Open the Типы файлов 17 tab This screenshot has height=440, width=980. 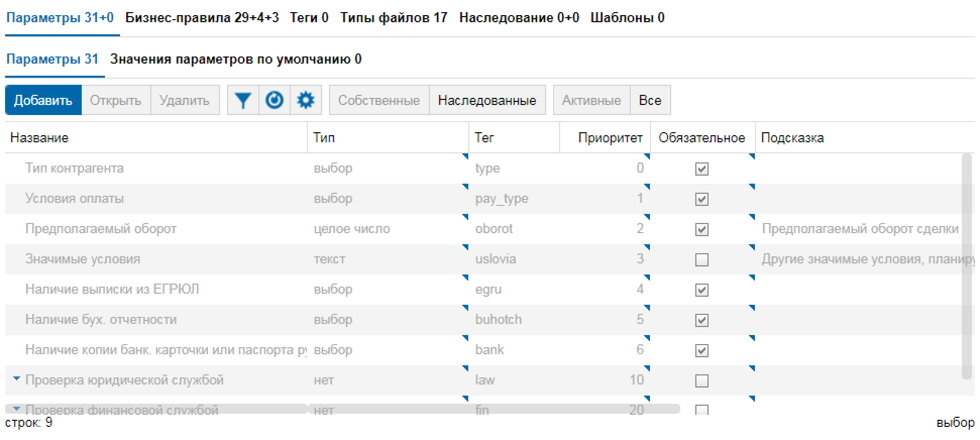click(394, 18)
